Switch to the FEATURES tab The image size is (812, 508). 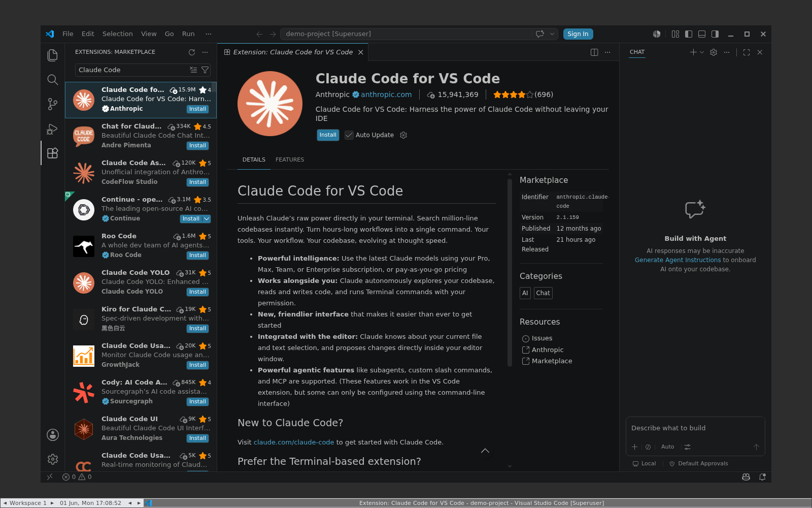pos(290,160)
